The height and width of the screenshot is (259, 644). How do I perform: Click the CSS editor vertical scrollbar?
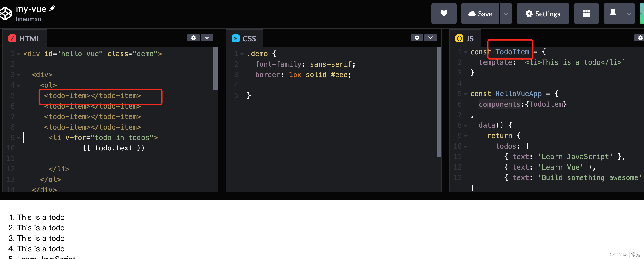(x=439, y=102)
